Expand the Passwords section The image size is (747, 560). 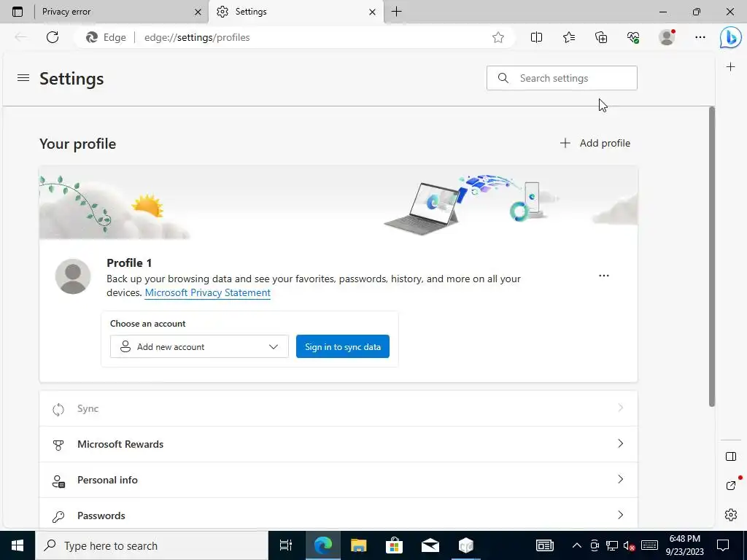(x=338, y=515)
